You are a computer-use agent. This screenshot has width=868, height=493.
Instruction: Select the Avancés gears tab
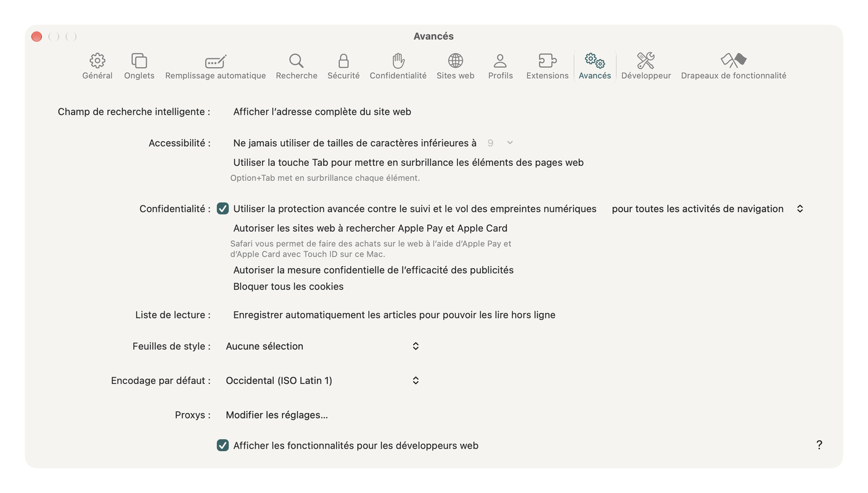(x=595, y=66)
